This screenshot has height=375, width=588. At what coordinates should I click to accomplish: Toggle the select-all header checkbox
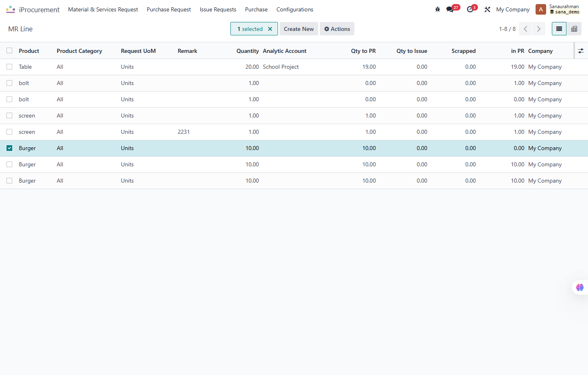pyautogui.click(x=9, y=51)
